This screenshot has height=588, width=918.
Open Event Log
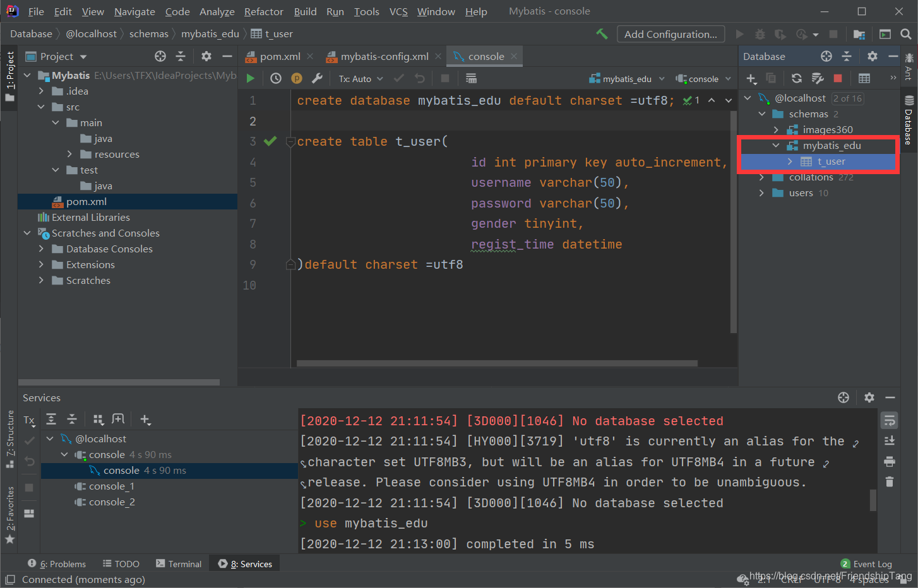(867, 564)
